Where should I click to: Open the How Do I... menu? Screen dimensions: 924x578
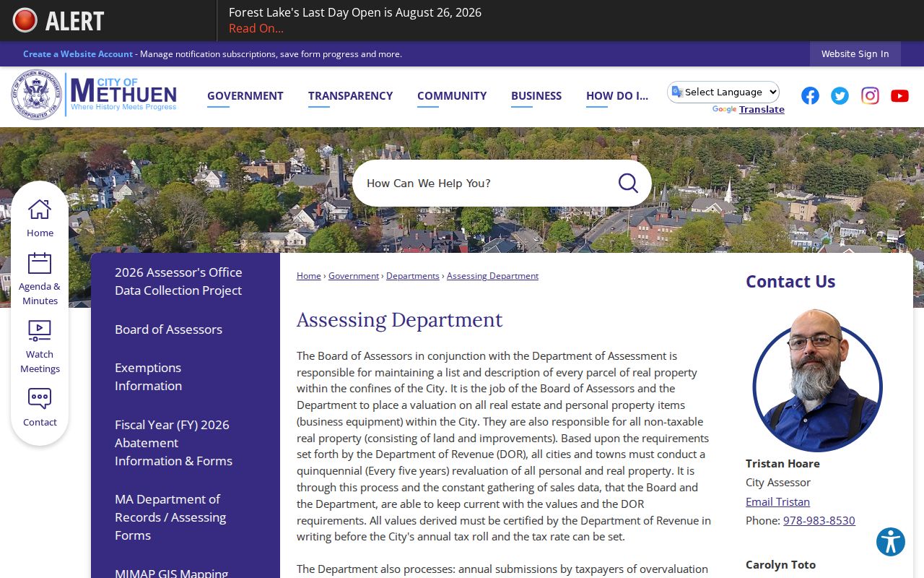point(617,95)
